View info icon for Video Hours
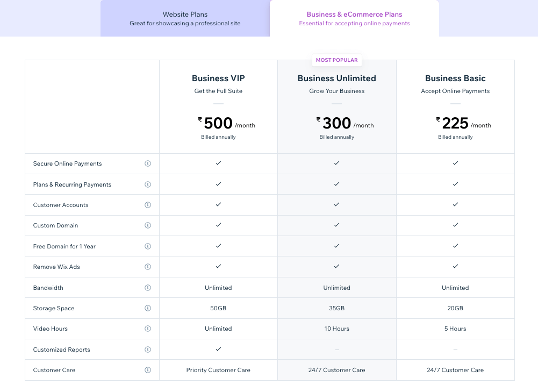Image resolution: width=538 pixels, height=392 pixels. point(148,329)
